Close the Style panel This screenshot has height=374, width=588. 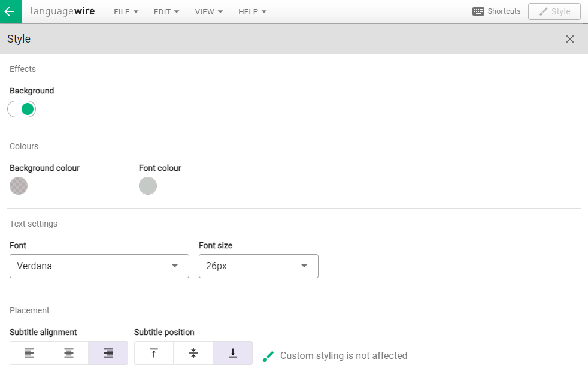tap(569, 39)
